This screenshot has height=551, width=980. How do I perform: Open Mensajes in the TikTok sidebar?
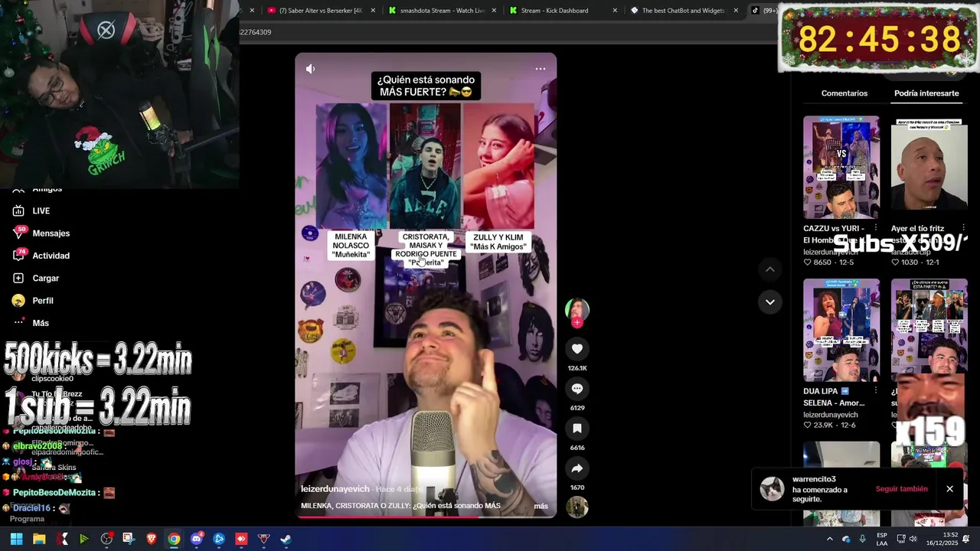pyautogui.click(x=51, y=233)
